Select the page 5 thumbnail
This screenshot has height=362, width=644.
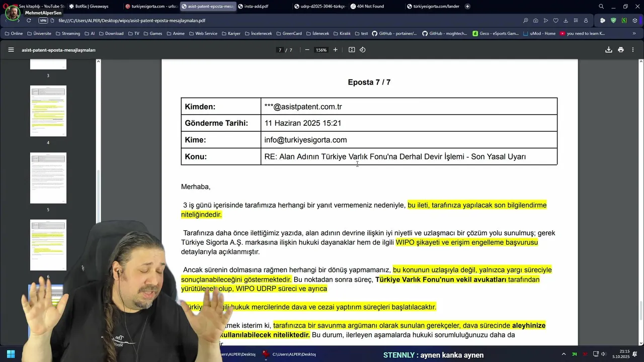pos(48,178)
